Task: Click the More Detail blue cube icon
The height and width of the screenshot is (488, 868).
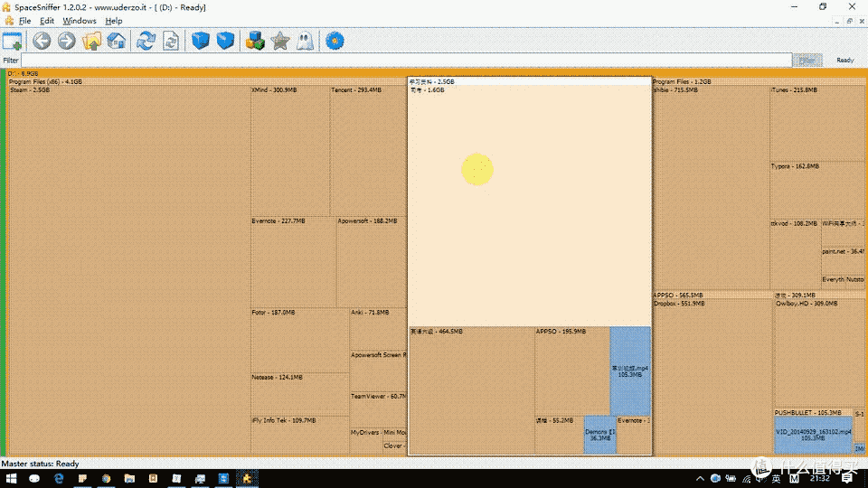Action: pyautogui.click(x=225, y=41)
